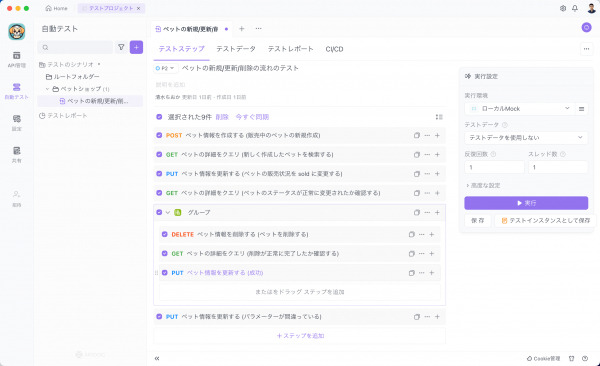600x366 pixels.
Task: Open the settings gear icon at top right
Action: click(x=562, y=8)
